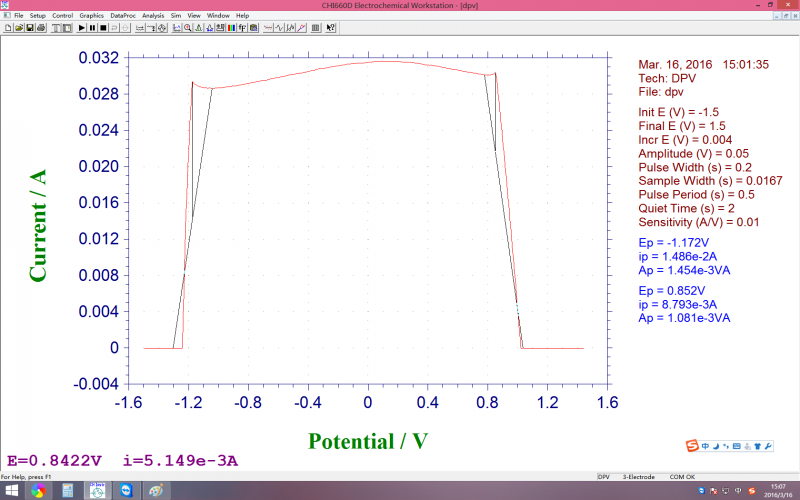Open the Windows Start button
The width and height of the screenshot is (800, 500).
11,491
